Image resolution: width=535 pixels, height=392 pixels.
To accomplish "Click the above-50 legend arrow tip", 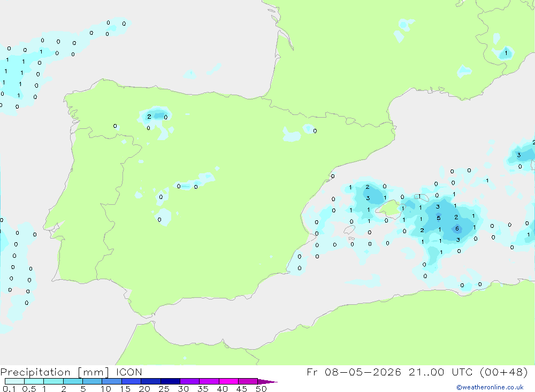I will [267, 382].
